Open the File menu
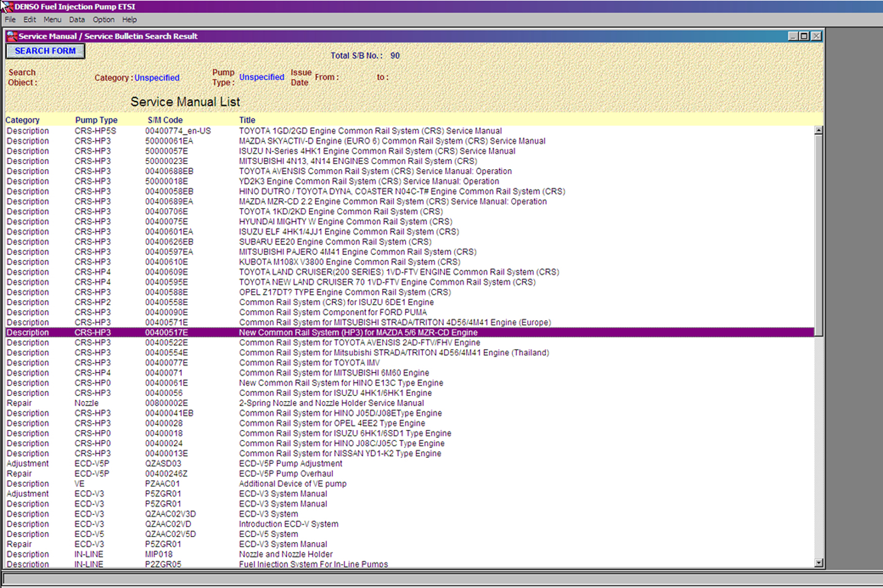 [10, 20]
